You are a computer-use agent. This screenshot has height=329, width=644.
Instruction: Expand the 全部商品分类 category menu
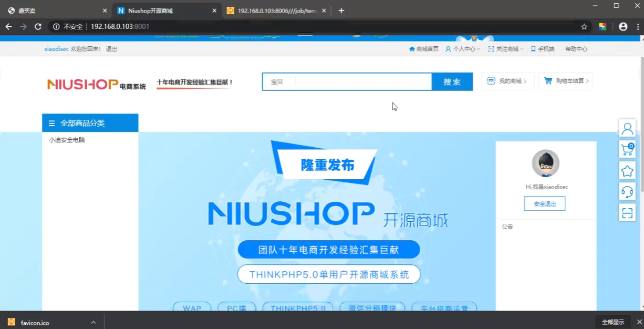coord(90,123)
